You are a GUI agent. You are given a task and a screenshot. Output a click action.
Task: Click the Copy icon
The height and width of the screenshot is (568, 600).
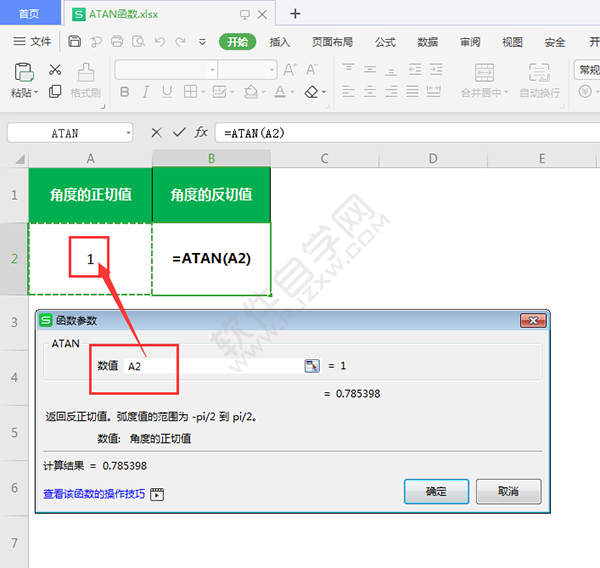pyautogui.click(x=55, y=91)
